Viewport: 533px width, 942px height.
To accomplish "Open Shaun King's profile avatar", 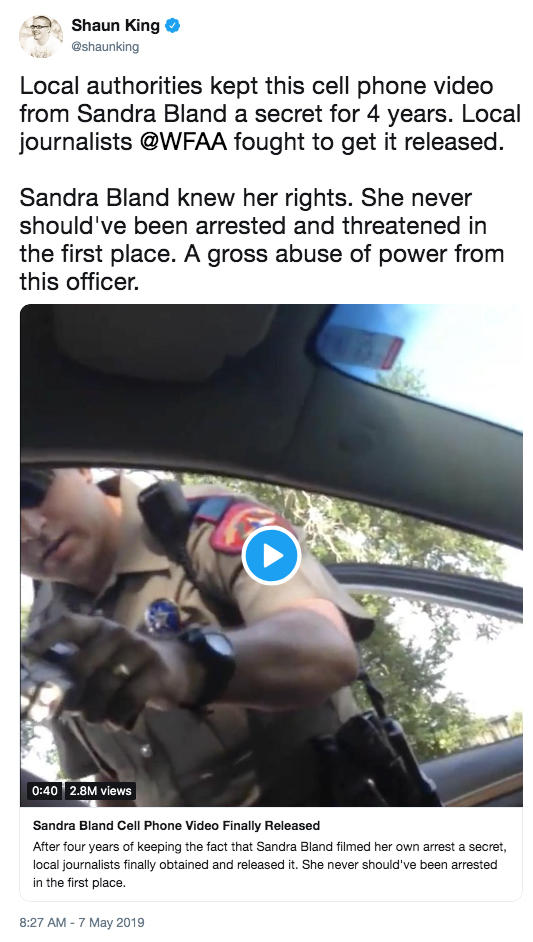I will (x=41, y=35).
